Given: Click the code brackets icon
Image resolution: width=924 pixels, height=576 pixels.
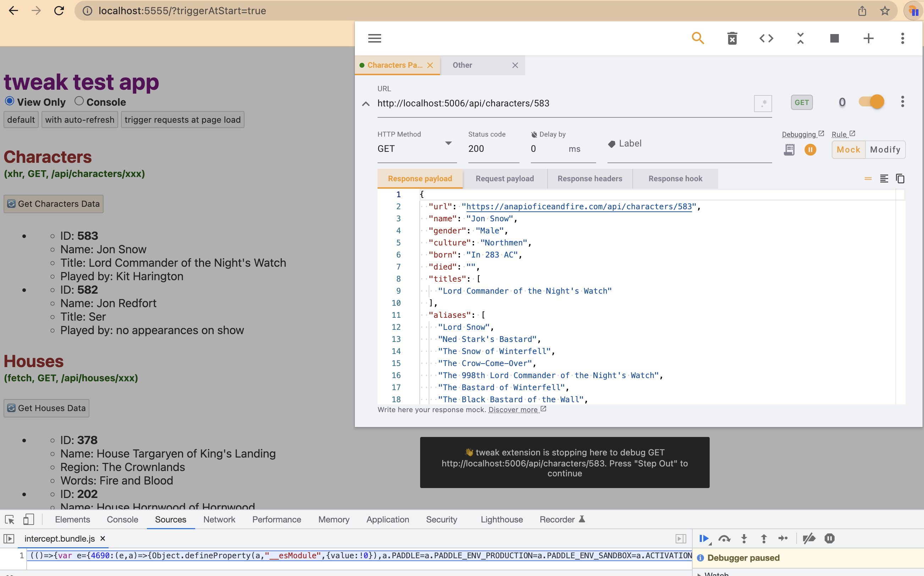Looking at the screenshot, I should point(766,38).
